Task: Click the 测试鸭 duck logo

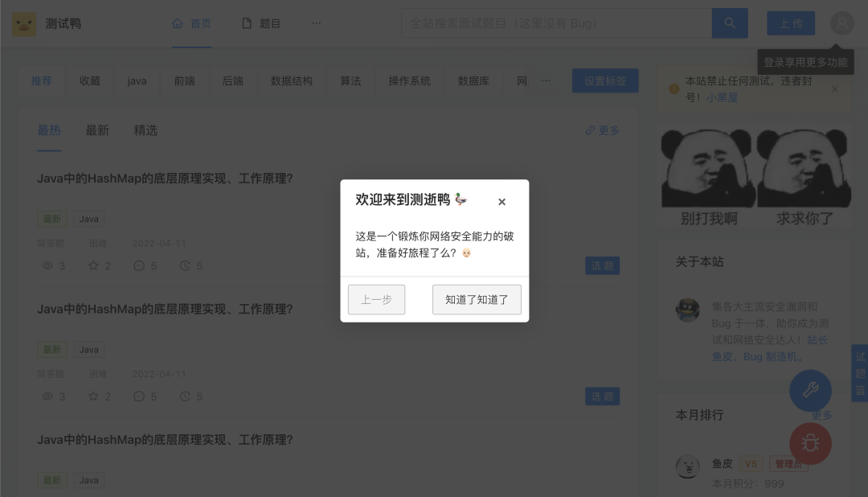Action: click(24, 24)
